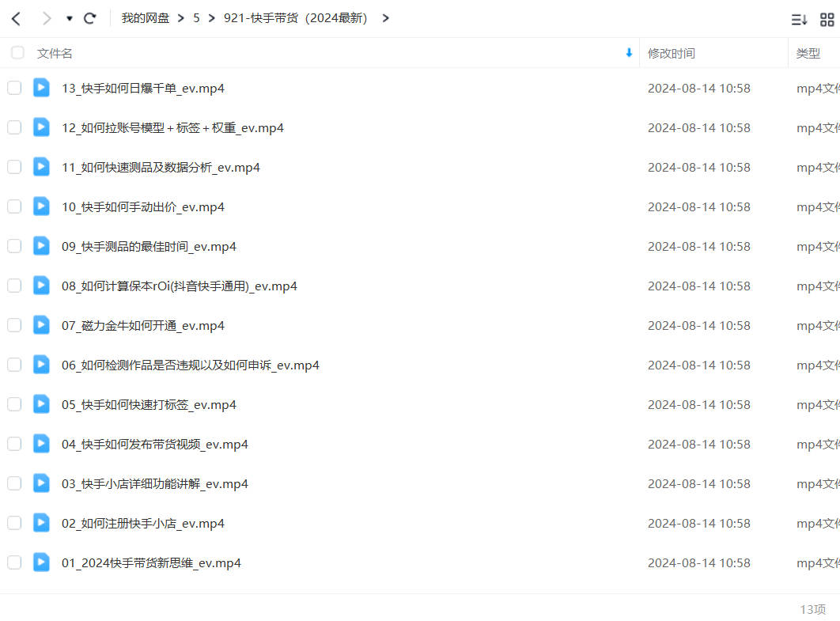
Task: Select file name 13_快手如何日爆千单_ev.mp4
Action: [143, 89]
